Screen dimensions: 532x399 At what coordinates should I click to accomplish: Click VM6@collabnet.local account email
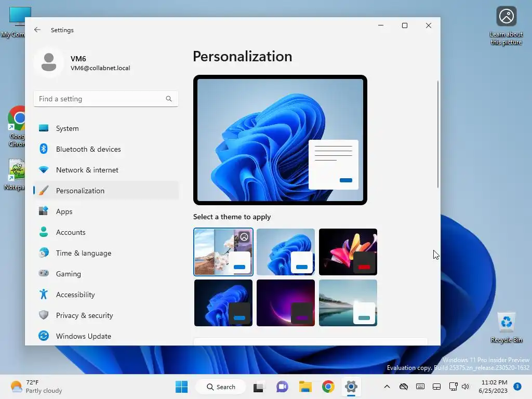coord(100,68)
